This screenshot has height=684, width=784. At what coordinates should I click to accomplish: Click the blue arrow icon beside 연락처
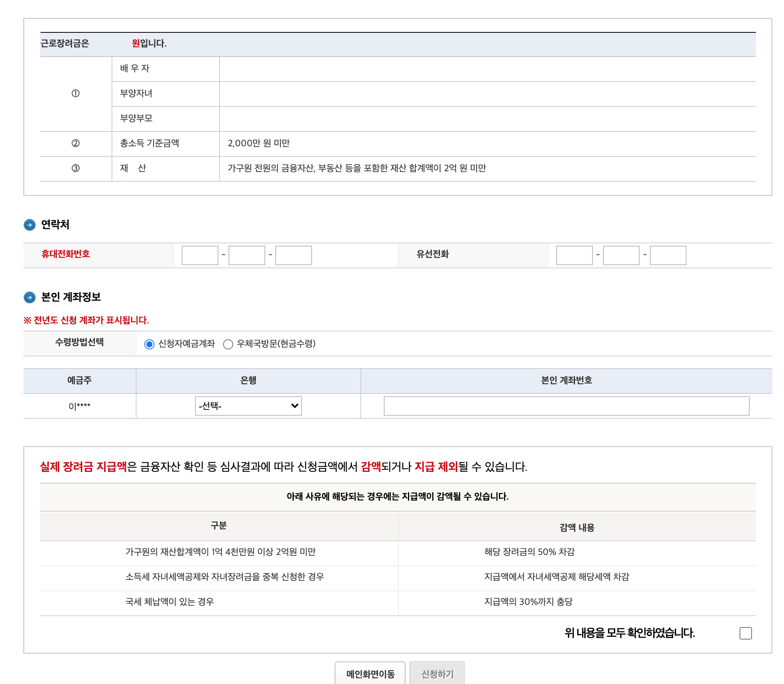[30, 225]
